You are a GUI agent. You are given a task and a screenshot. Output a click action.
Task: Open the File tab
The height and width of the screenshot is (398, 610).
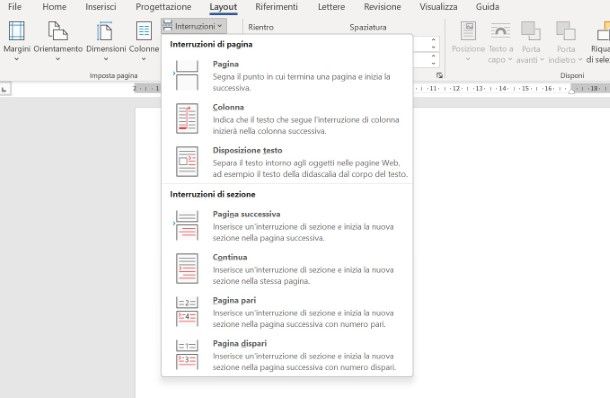15,7
